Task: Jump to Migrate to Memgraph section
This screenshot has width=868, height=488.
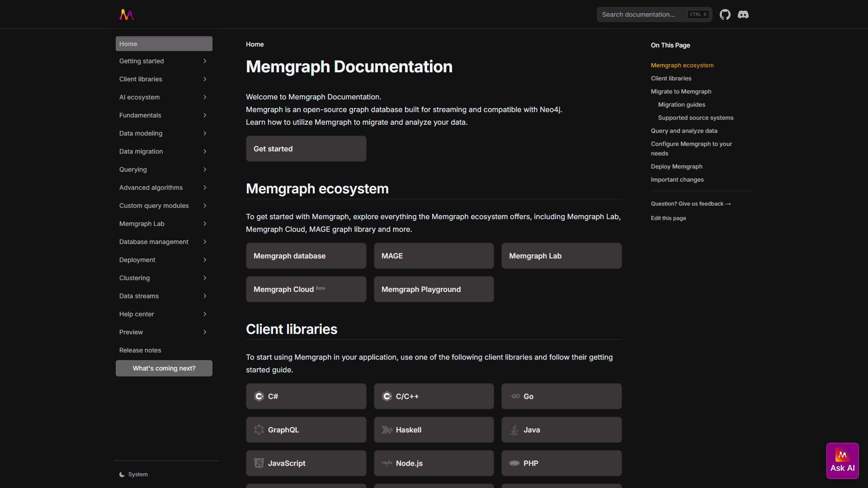Action: click(681, 91)
